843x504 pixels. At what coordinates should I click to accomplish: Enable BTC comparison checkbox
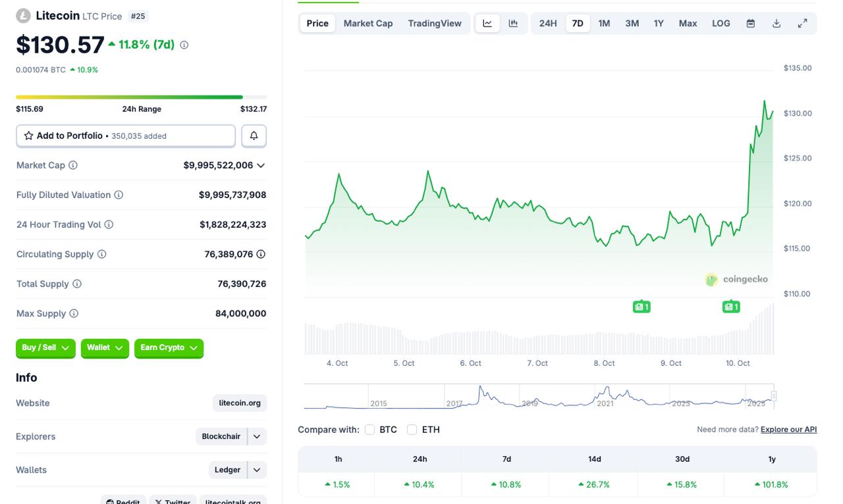[x=369, y=430]
